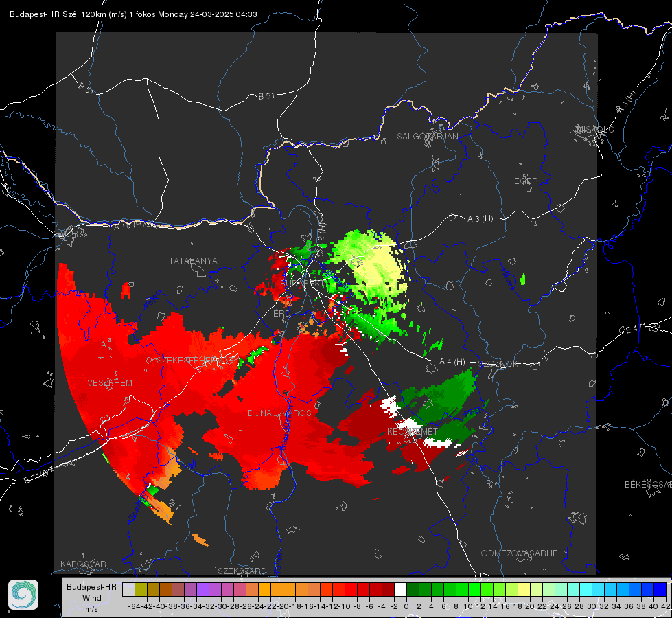Click the '0' value in the legend
This screenshot has height=618, width=672.
pyautogui.click(x=406, y=606)
